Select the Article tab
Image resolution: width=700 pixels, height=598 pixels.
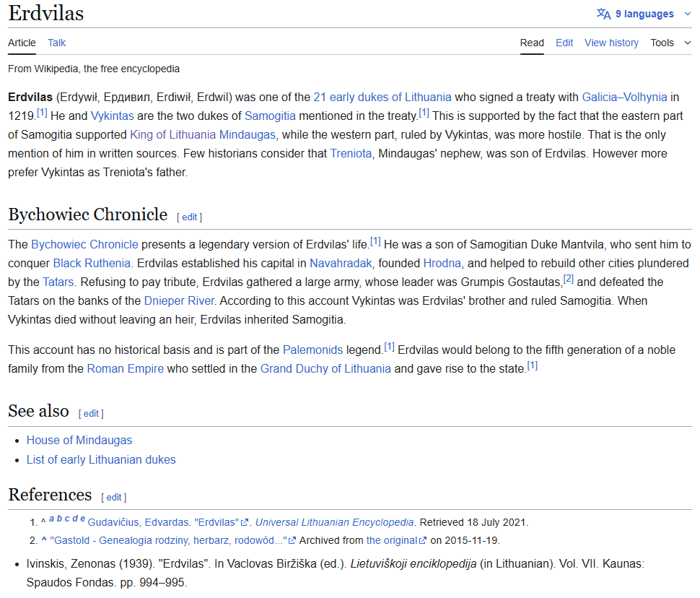pyautogui.click(x=22, y=43)
